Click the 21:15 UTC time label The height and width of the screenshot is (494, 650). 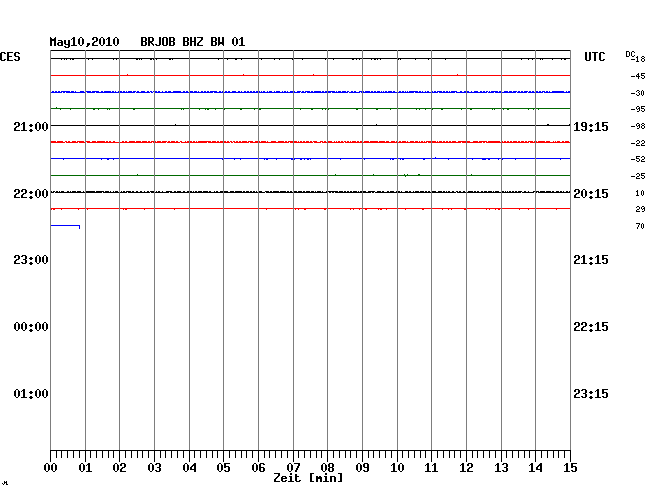click(x=591, y=260)
